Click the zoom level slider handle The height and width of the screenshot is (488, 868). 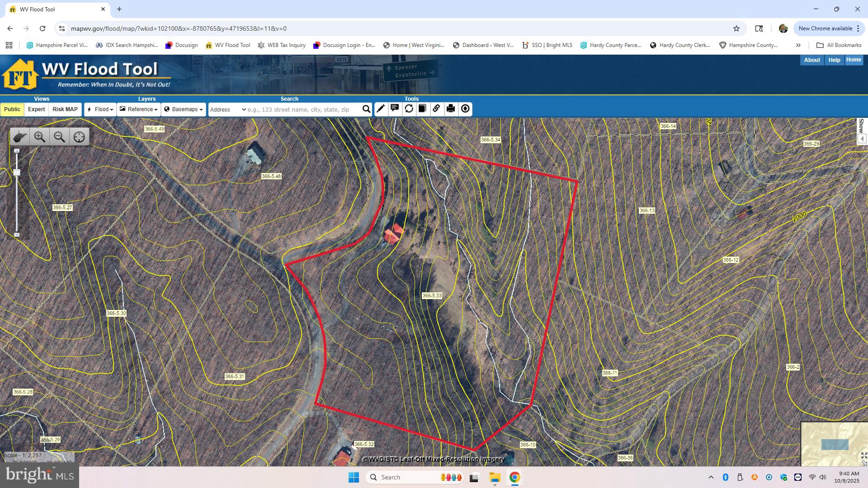pos(17,173)
